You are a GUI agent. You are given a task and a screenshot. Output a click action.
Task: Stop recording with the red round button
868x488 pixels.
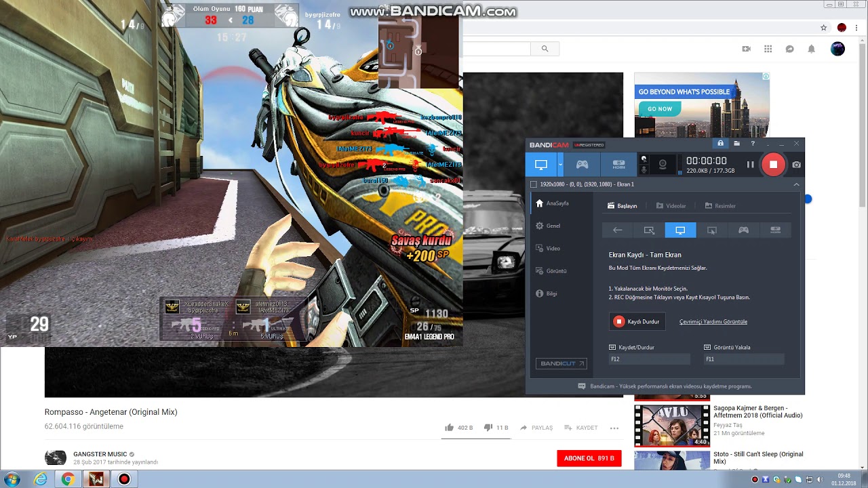pos(773,165)
